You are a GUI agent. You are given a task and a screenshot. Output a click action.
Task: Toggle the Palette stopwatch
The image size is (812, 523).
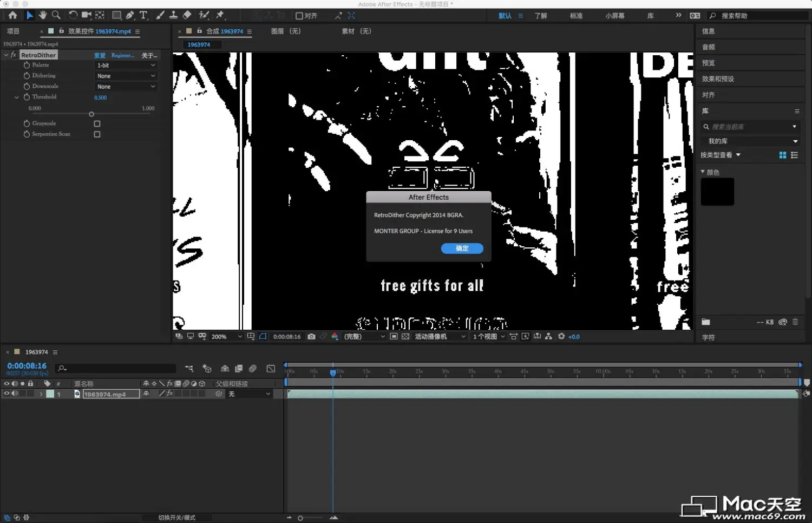(27, 66)
